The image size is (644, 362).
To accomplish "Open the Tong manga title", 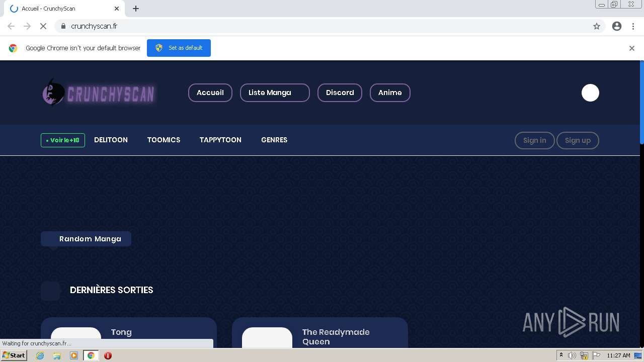I will 121,332.
